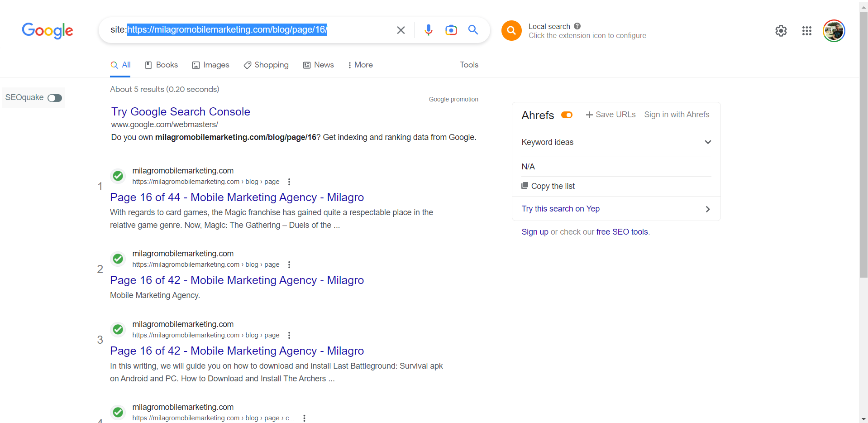Switch to the Shopping tab

pyautogui.click(x=266, y=65)
